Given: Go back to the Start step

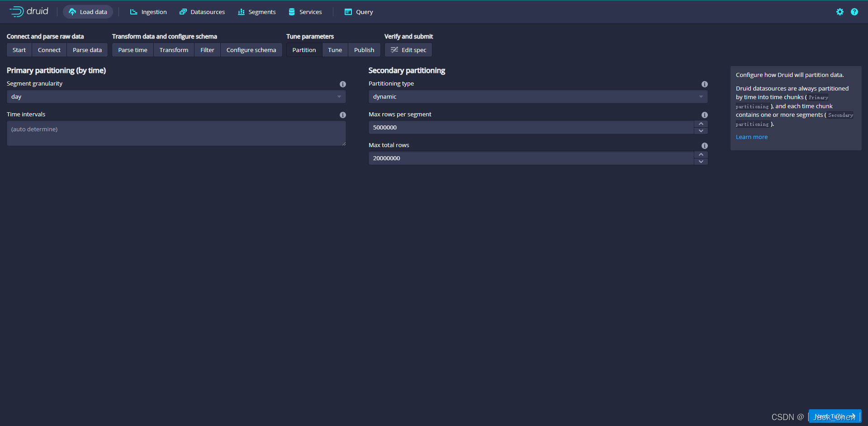Looking at the screenshot, I should pos(19,50).
